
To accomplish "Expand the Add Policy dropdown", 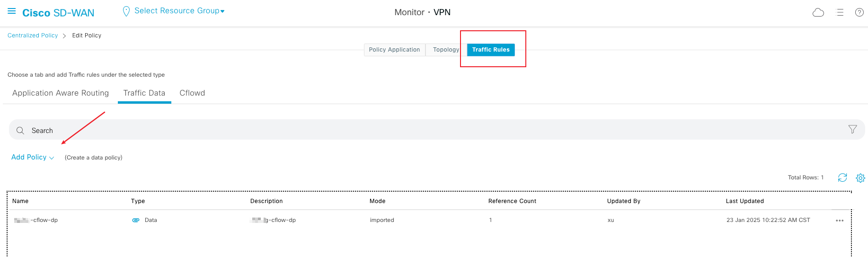I will pyautogui.click(x=33, y=157).
